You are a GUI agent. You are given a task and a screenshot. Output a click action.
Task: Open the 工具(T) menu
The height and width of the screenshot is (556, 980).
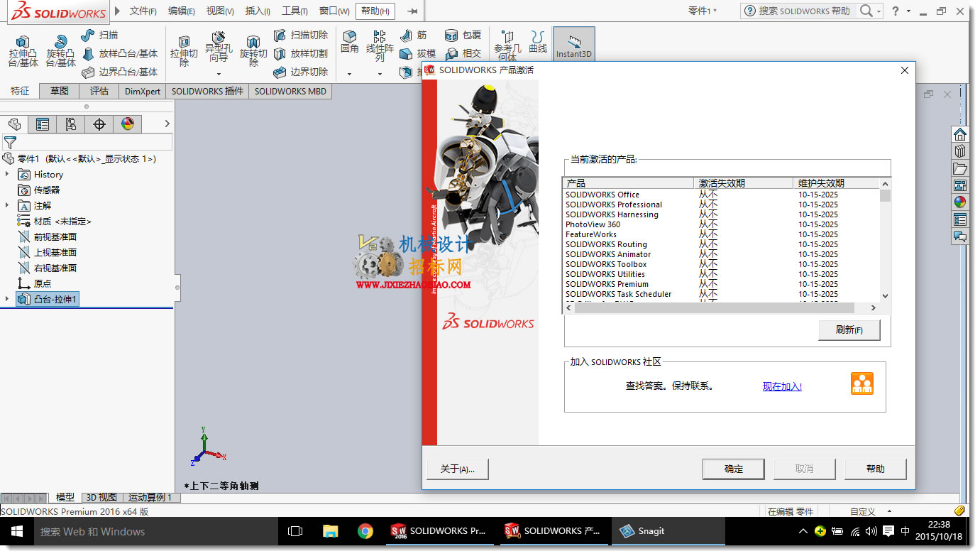294,11
